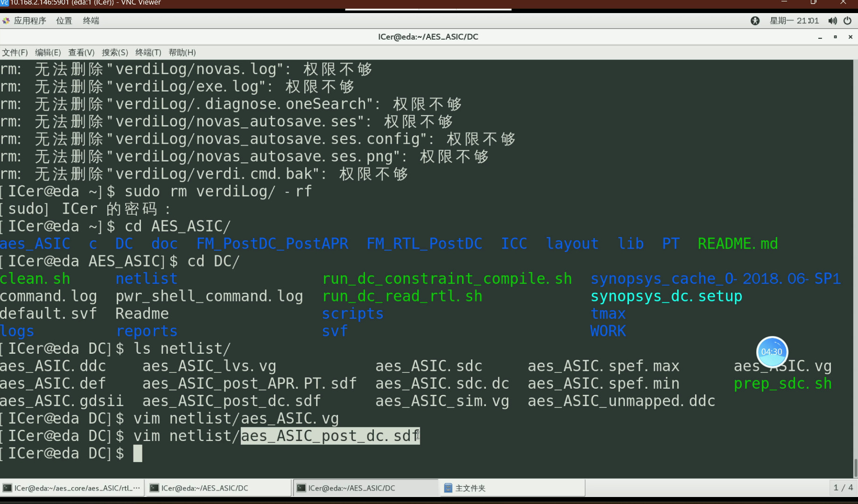This screenshot has height=504, width=858.
Task: Click the directory name WORK
Action: [x=608, y=331]
